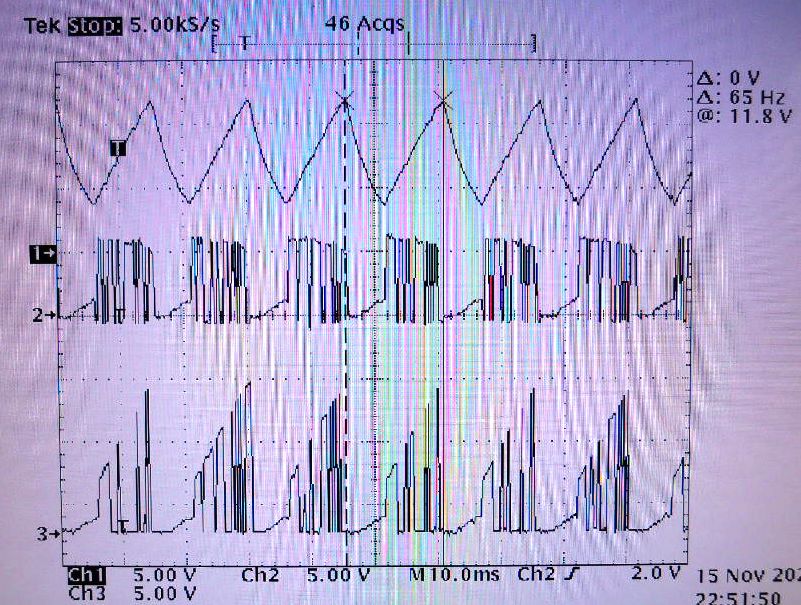
Task: Click the record view bracket bar
Action: 374,44
